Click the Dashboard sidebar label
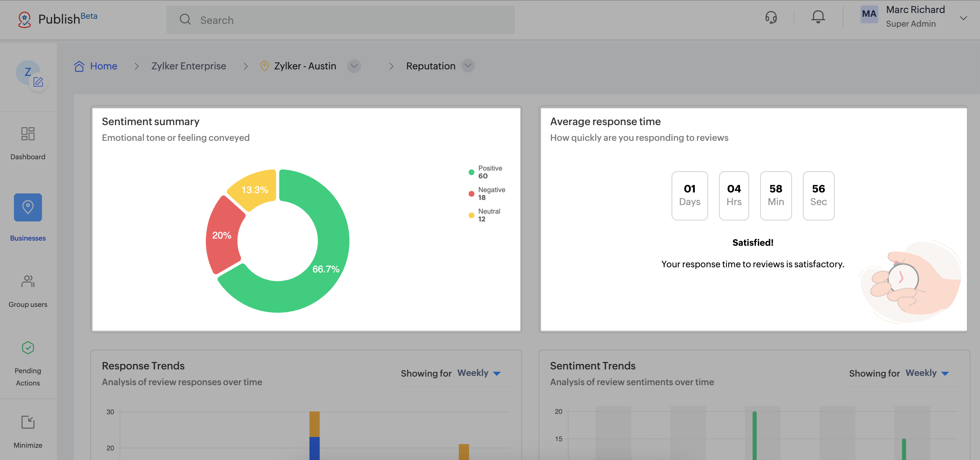 click(28, 157)
